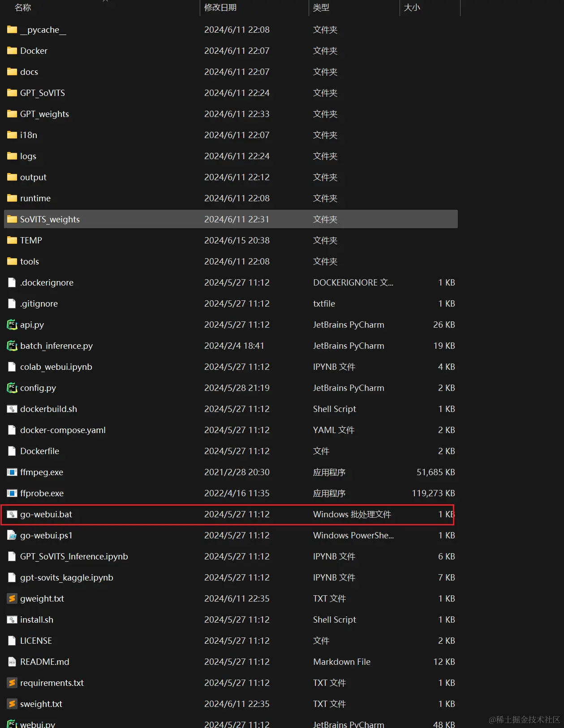This screenshot has height=728, width=564.
Task: Click the docs folder icon
Action: point(12,72)
